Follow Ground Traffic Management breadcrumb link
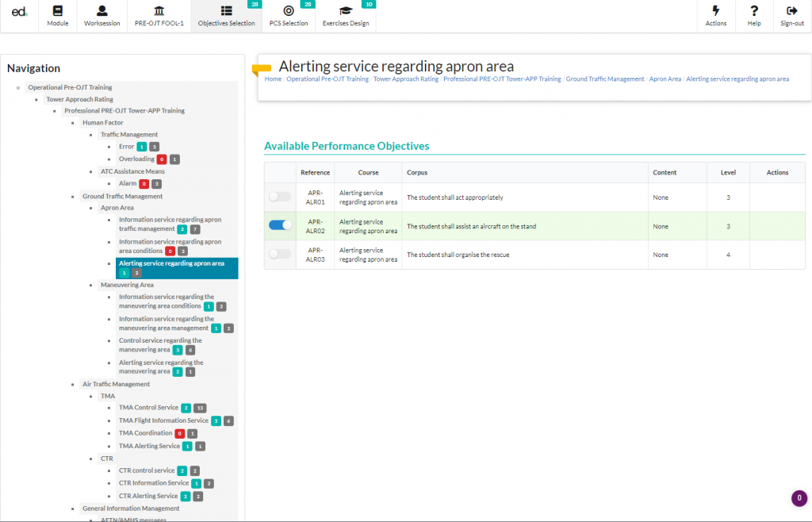The width and height of the screenshot is (812, 522). (605, 79)
